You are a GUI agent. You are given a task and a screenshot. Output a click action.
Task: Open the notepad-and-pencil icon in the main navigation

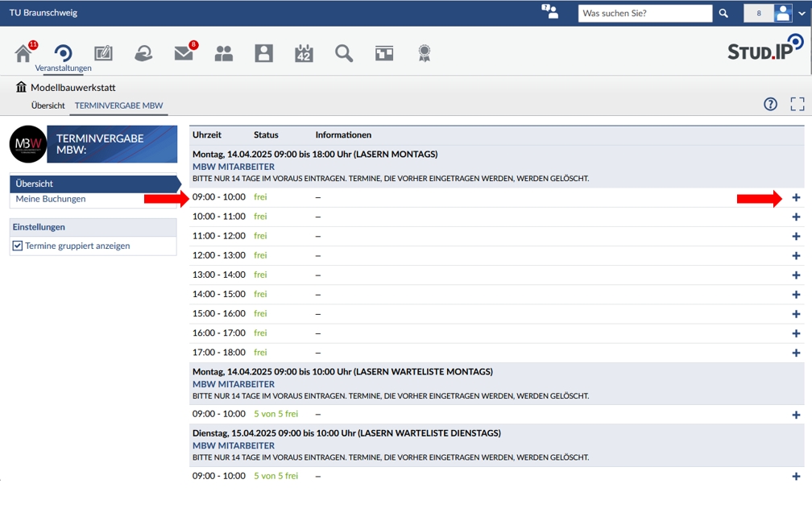point(103,53)
